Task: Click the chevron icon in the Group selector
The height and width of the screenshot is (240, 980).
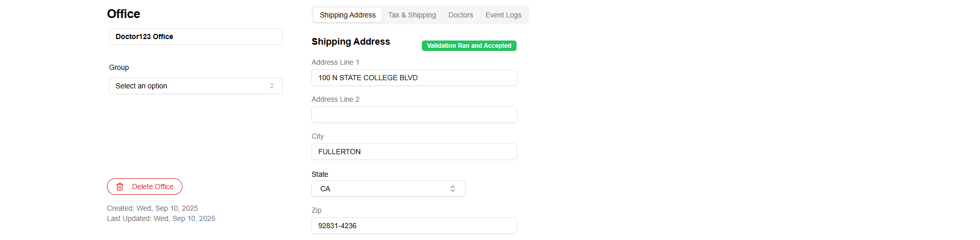Action: click(272, 86)
